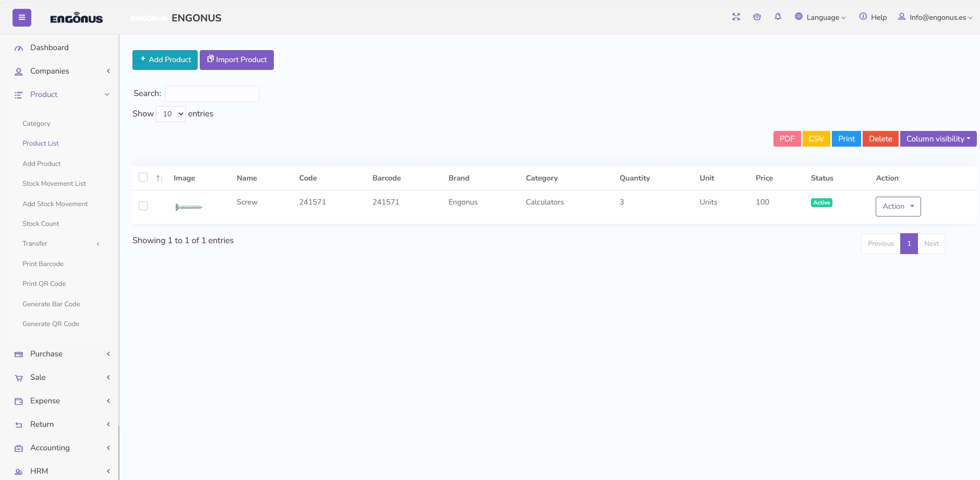Toggle fullscreen mode icon
The height and width of the screenshot is (480, 980).
pos(736,17)
